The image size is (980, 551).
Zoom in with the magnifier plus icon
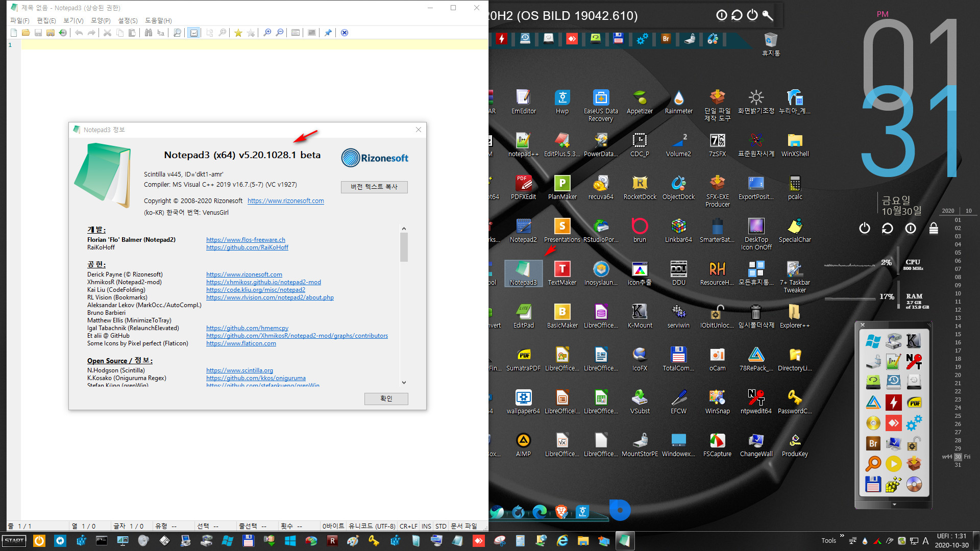click(267, 33)
